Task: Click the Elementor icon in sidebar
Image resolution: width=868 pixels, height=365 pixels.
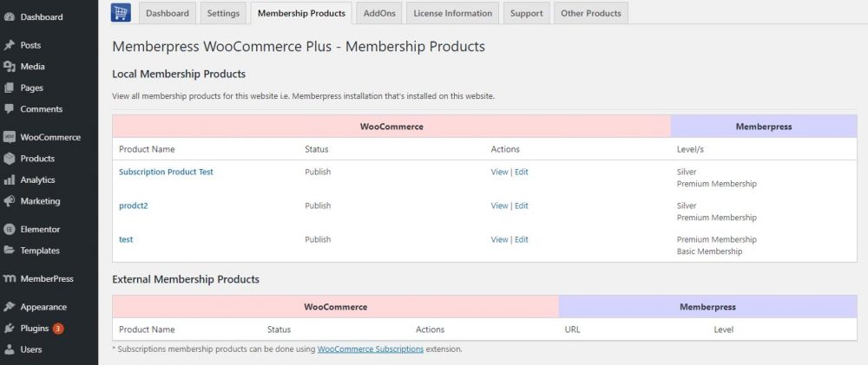Action: coord(10,230)
